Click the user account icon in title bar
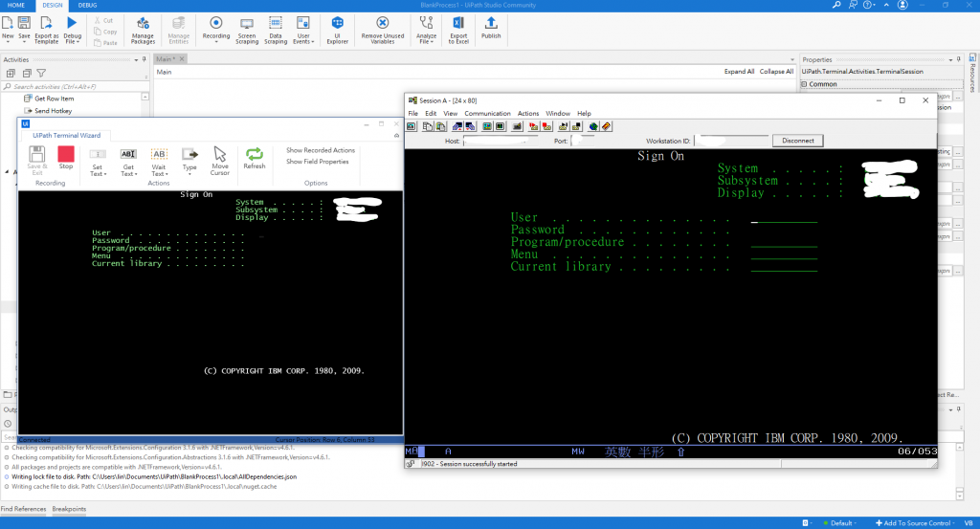Viewport: 980px width, 529px height. pos(902,5)
